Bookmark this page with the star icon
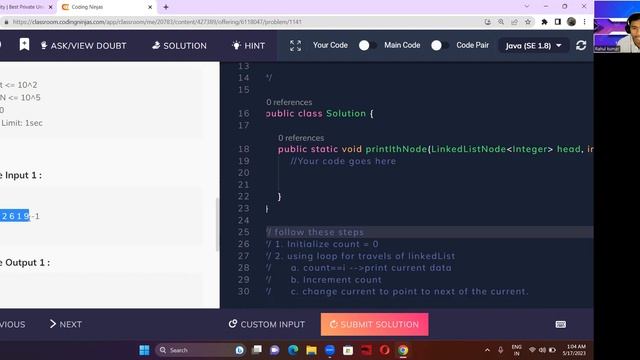 tap(528, 22)
